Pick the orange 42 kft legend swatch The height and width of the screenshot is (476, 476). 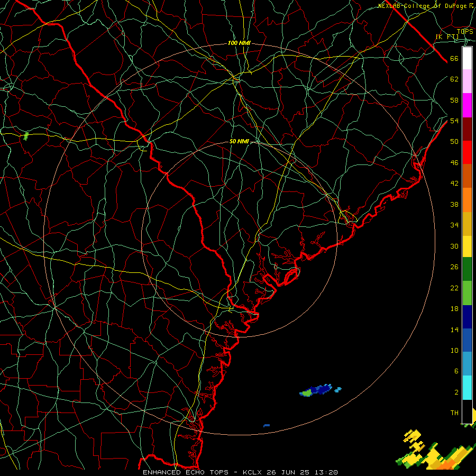467,200
